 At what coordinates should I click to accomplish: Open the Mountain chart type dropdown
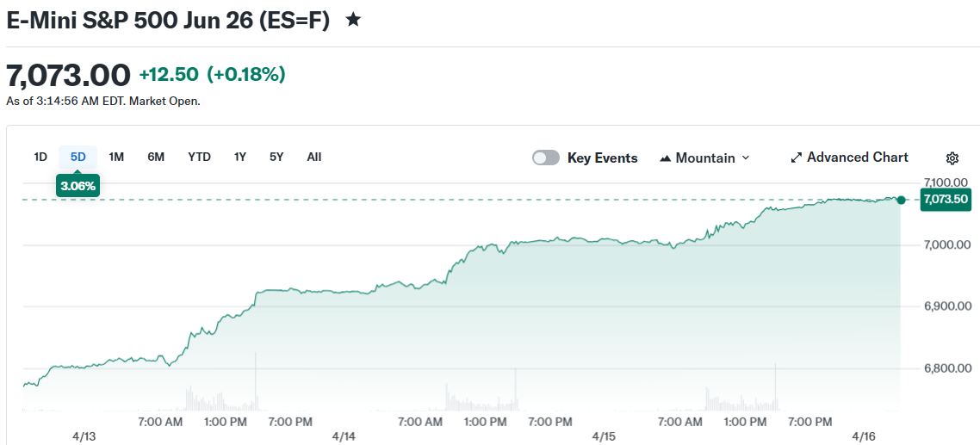(x=704, y=158)
